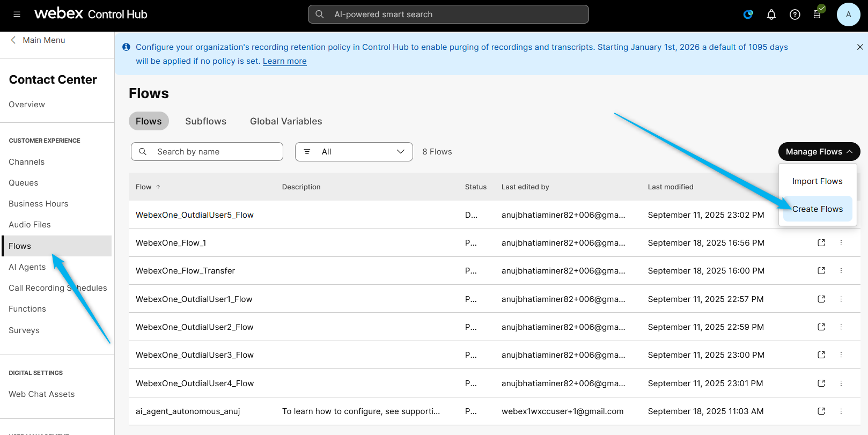The image size is (868, 435).
Task: Open the hamburger navigation menu
Action: pos(17,14)
